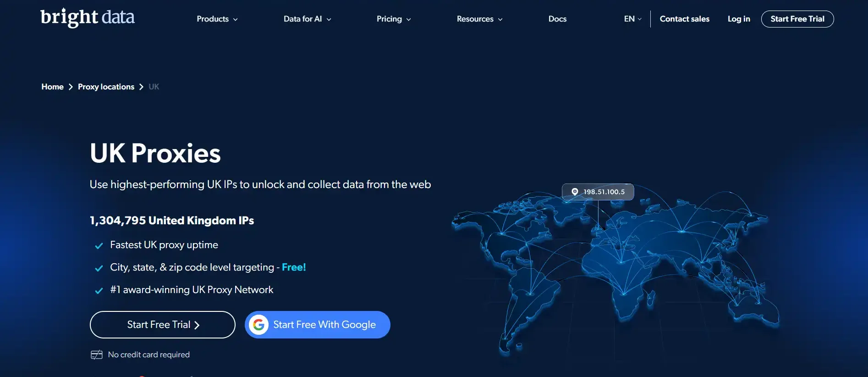Click the checkmark beside Fastest UK proxy uptime
868x377 pixels.
[x=99, y=246]
